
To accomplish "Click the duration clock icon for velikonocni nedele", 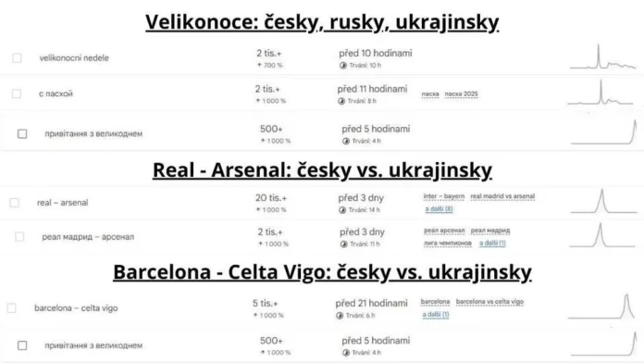I will 343,66.
